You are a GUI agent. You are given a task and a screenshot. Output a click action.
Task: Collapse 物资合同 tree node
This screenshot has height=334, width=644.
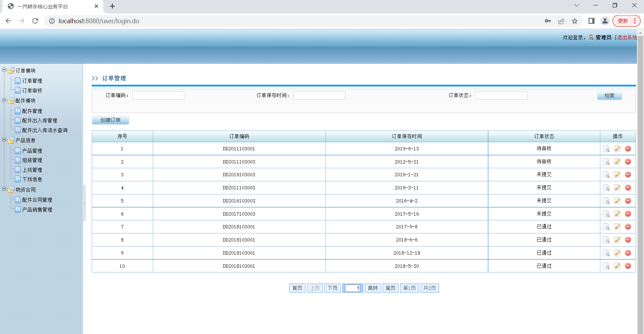pos(4,189)
